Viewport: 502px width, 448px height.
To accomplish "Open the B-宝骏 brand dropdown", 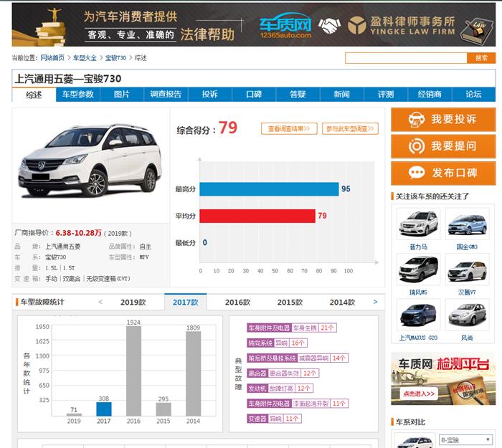I will (466, 440).
